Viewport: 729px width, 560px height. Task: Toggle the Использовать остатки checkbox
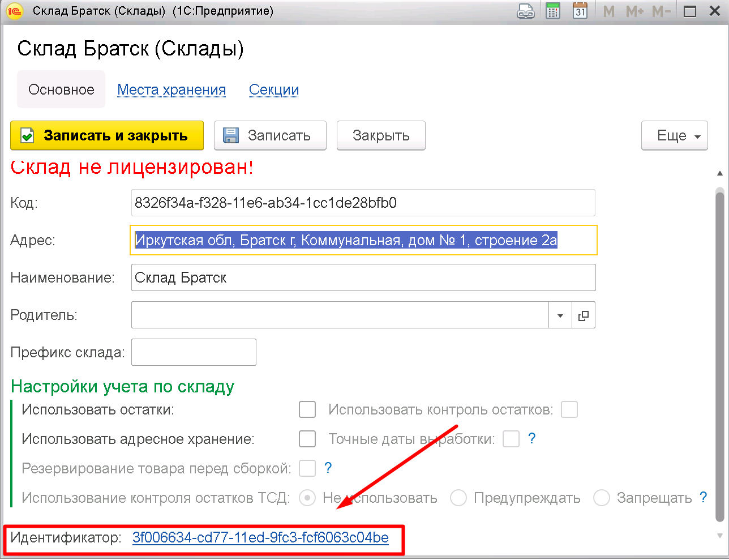coord(307,409)
